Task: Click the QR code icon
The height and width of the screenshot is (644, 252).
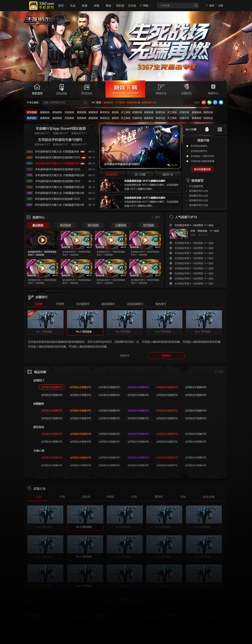Action: [220, 129]
